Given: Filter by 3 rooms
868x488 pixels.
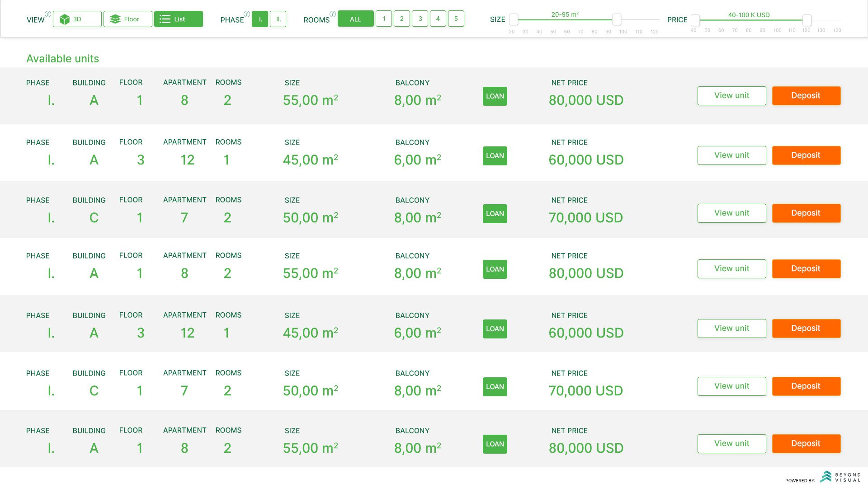Looking at the screenshot, I should point(420,19).
